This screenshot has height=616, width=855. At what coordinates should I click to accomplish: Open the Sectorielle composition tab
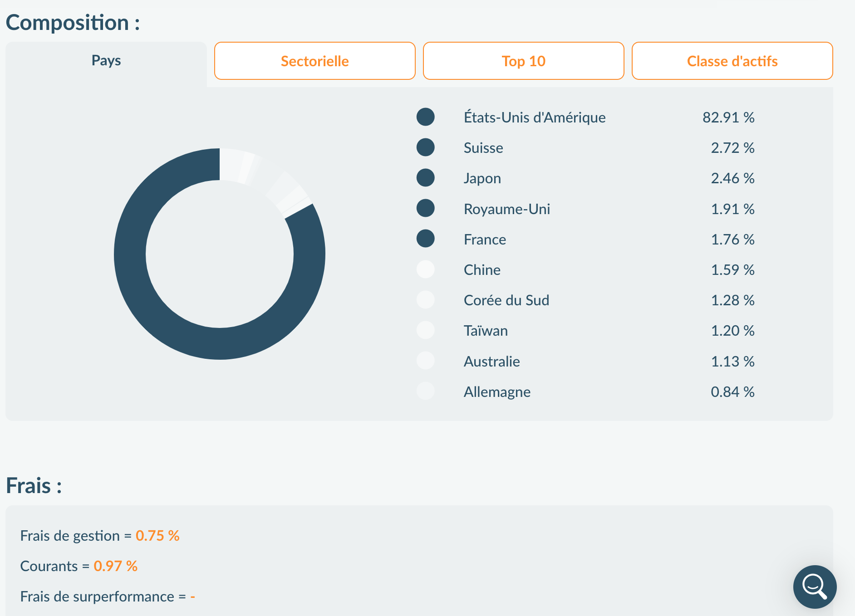[314, 61]
